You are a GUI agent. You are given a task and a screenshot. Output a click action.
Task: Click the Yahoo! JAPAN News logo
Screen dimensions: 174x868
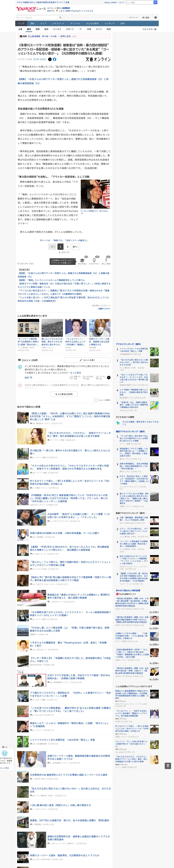point(31,9)
